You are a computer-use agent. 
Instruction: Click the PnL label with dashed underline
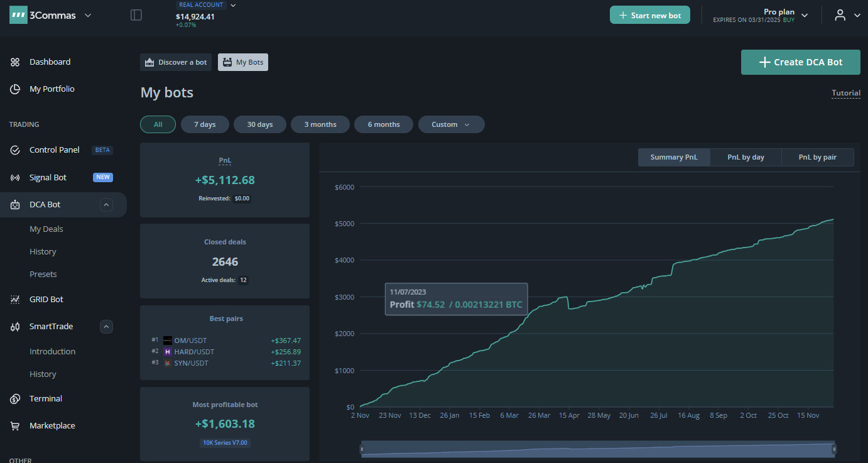tap(225, 161)
